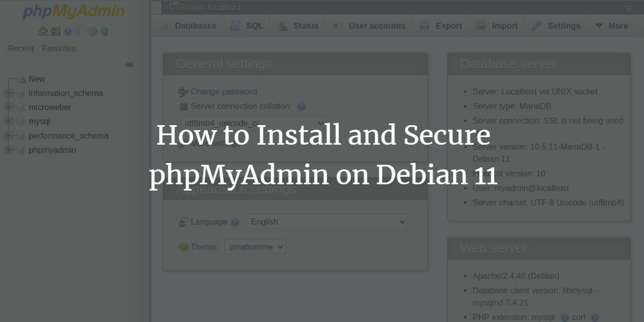The width and height of the screenshot is (644, 322).
Task: Open the MariaDB documentation page icon in sidebar
Action: click(80, 31)
